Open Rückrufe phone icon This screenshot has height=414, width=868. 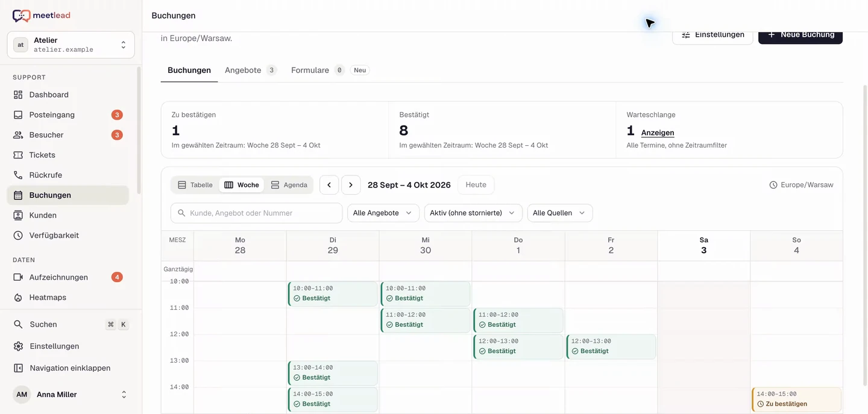coord(18,175)
